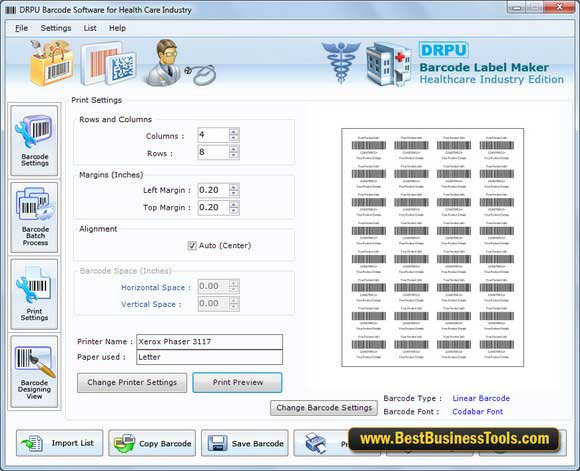The image size is (580, 471).
Task: Click the Save Barcode button
Action: (245, 443)
